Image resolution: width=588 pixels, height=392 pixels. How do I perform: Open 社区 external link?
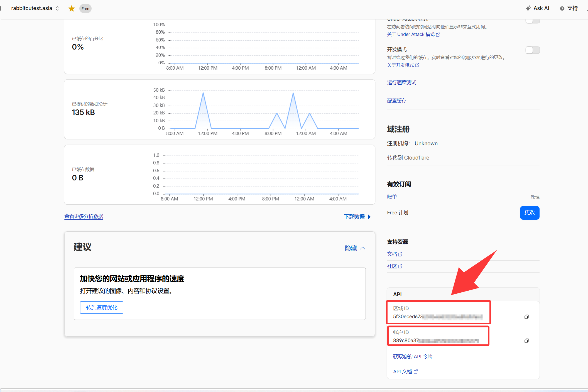point(395,266)
